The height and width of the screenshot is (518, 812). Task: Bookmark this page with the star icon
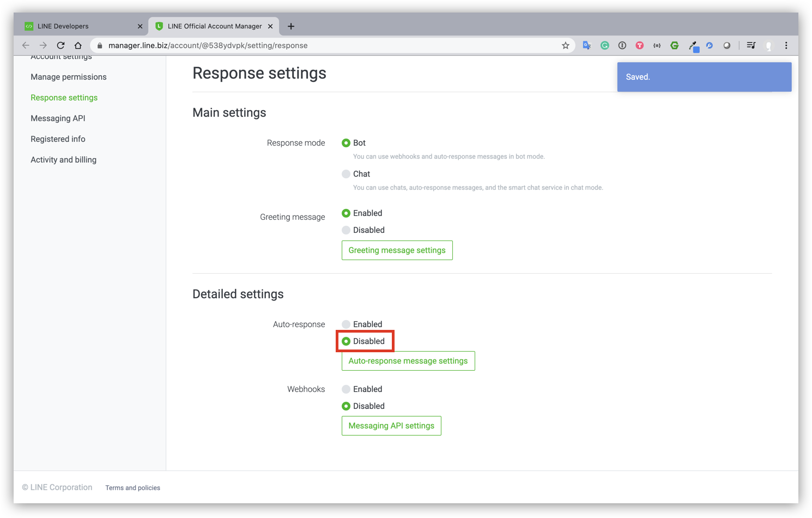pos(566,45)
